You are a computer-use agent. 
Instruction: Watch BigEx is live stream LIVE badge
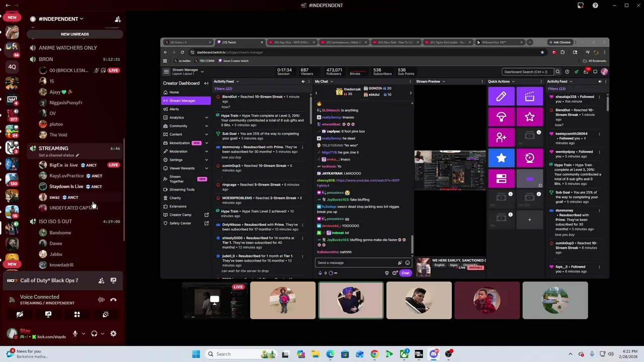coord(114,165)
